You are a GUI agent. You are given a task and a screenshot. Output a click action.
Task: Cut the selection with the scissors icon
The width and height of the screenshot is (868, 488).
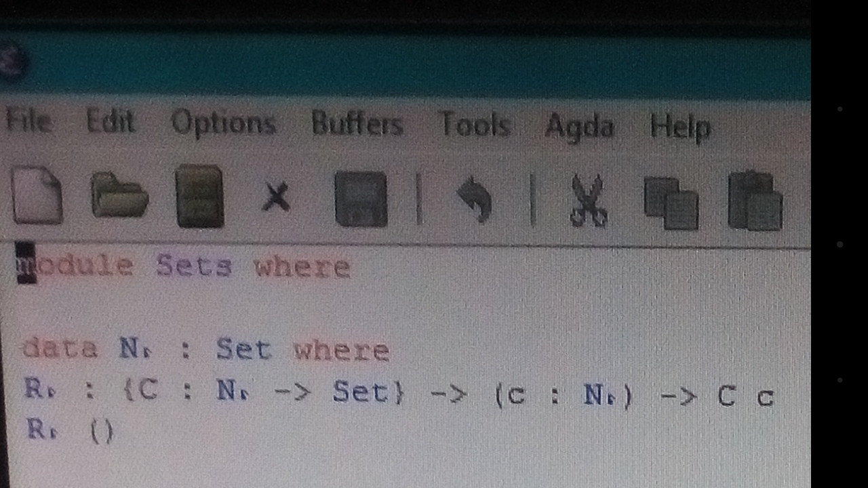coord(588,200)
